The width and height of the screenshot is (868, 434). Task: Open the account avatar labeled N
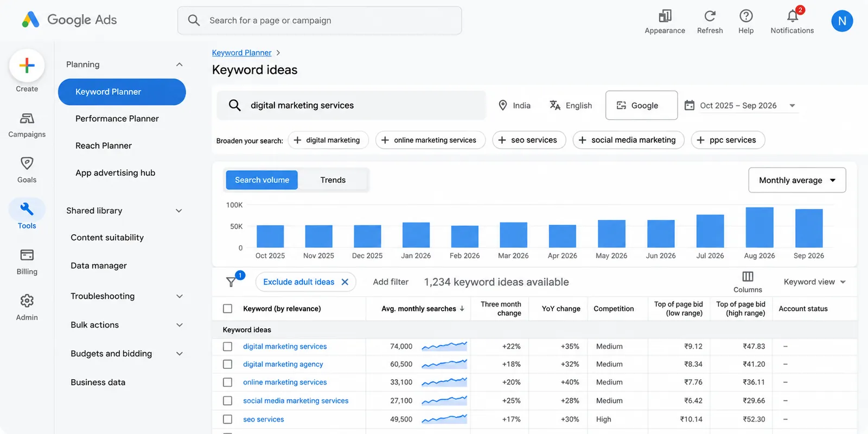tap(842, 21)
